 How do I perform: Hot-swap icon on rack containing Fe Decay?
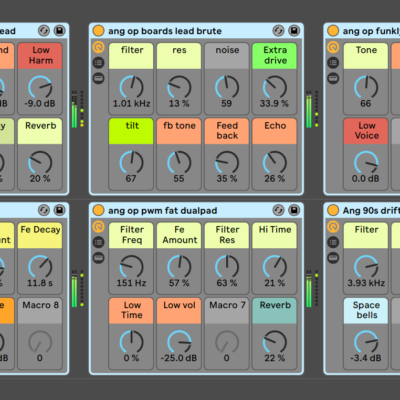pos(44,210)
